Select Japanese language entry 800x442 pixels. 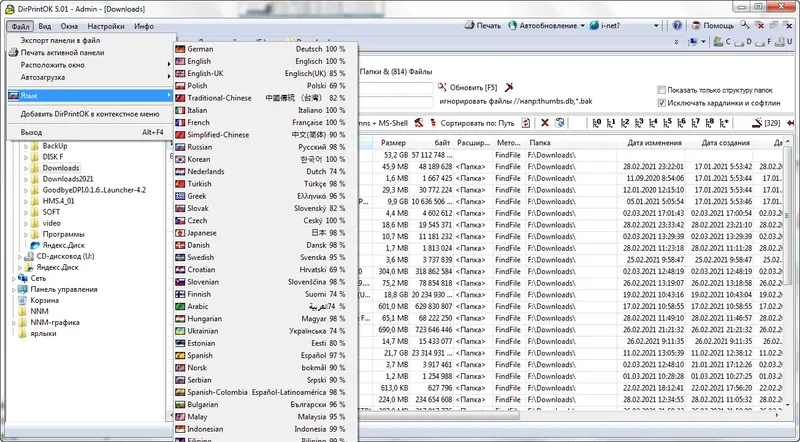tap(265, 233)
